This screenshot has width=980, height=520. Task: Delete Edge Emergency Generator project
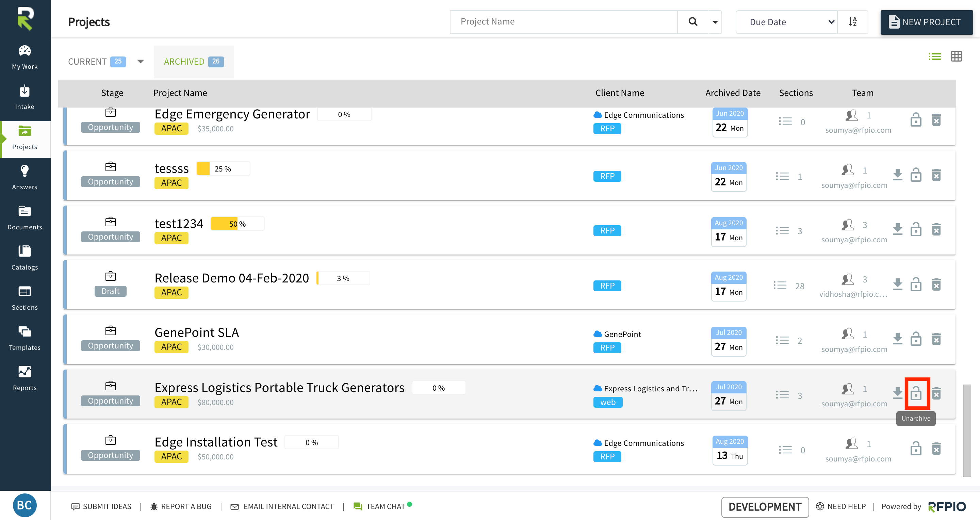tap(937, 120)
